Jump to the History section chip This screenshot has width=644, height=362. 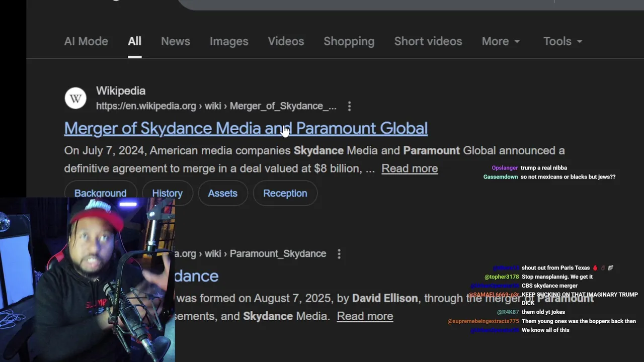(167, 193)
